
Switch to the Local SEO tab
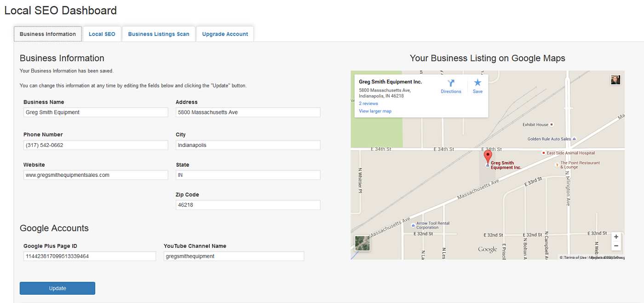(x=102, y=34)
